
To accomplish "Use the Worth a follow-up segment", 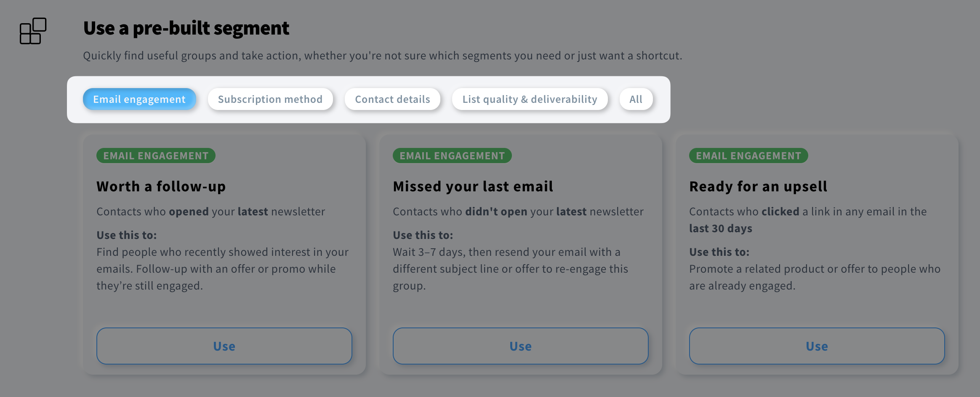I will [224, 346].
